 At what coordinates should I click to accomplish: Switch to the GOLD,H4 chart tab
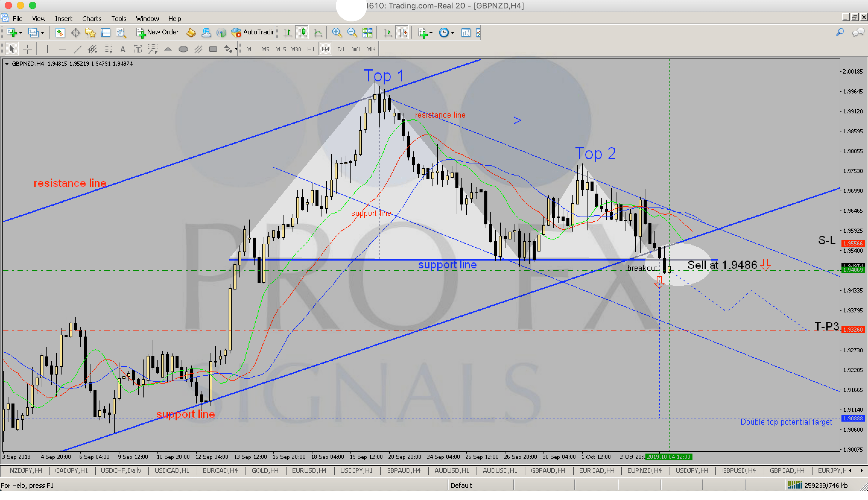[x=265, y=470]
